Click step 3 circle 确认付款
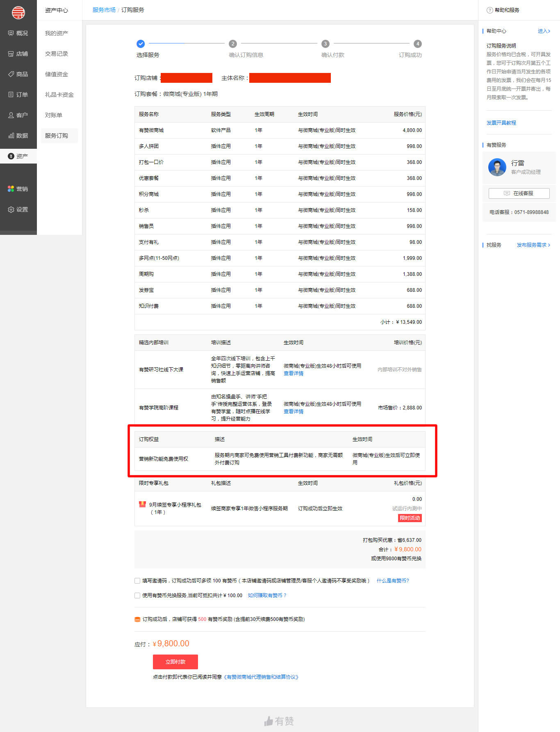Screen dimensions: 560x732 (325, 43)
